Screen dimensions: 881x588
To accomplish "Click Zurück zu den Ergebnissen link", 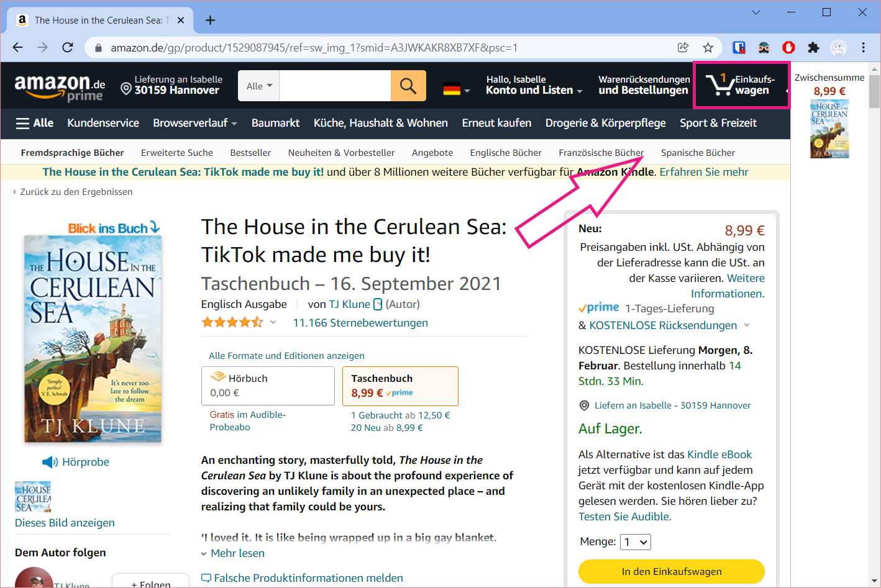I will pyautogui.click(x=76, y=192).
